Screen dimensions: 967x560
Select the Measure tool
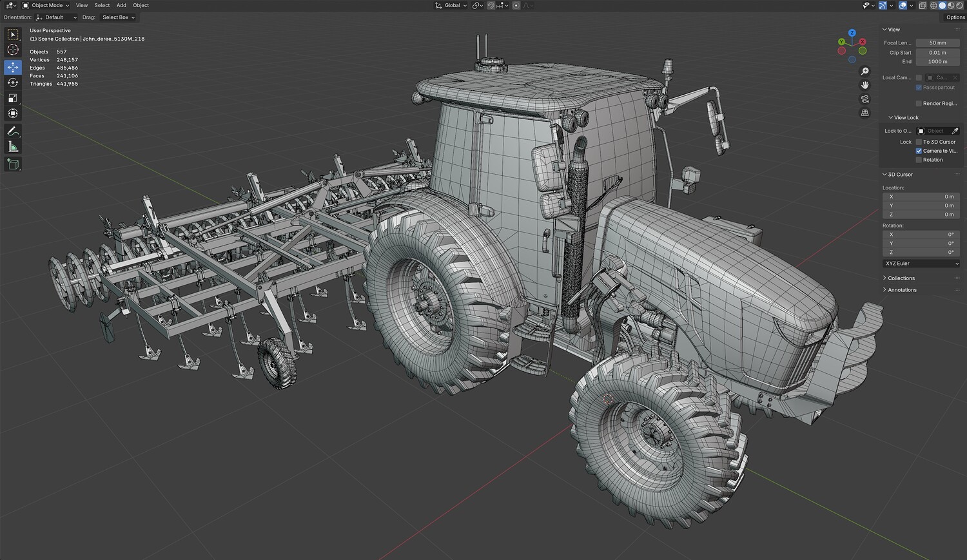click(x=13, y=147)
